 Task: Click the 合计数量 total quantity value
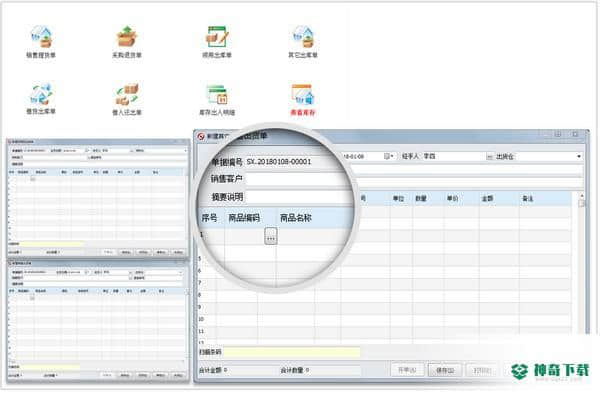pyautogui.click(x=307, y=370)
